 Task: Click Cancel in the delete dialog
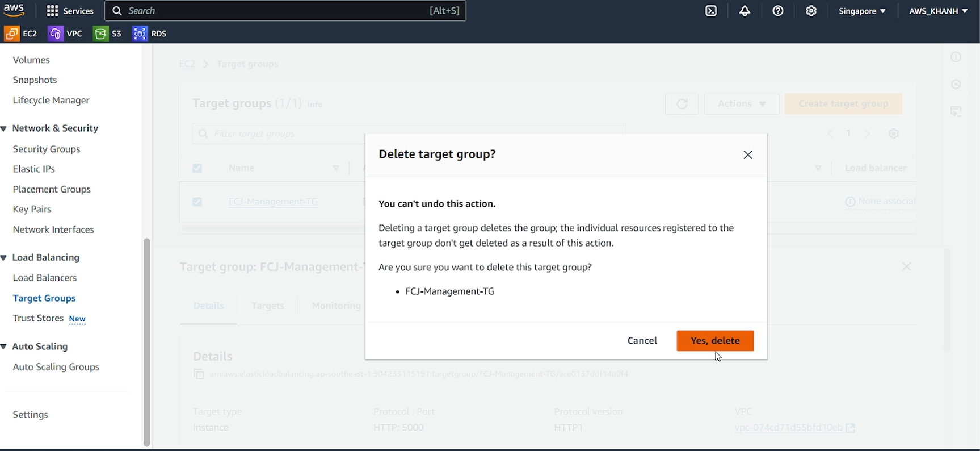(642, 341)
